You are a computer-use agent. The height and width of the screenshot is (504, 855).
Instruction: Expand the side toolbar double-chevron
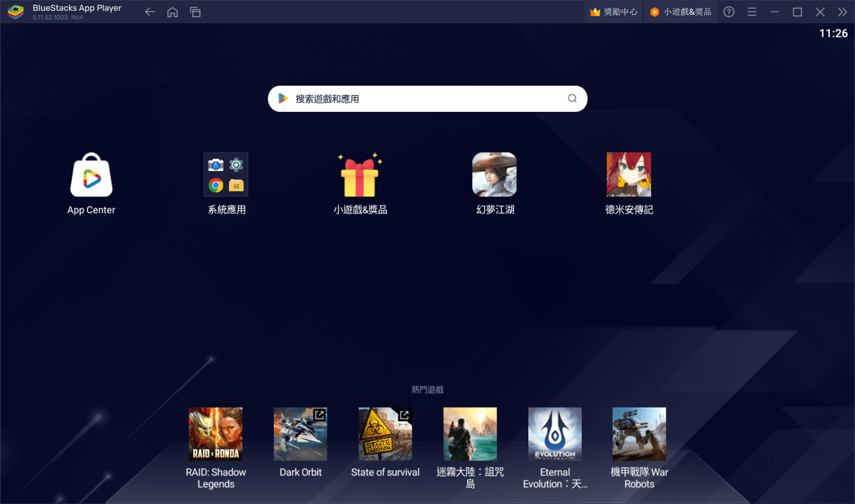pyautogui.click(x=843, y=12)
